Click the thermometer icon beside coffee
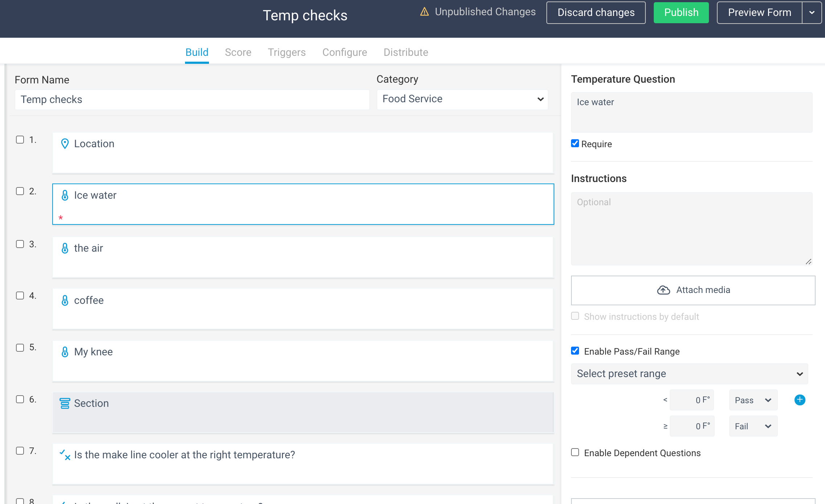This screenshot has height=504, width=825. 65,301
